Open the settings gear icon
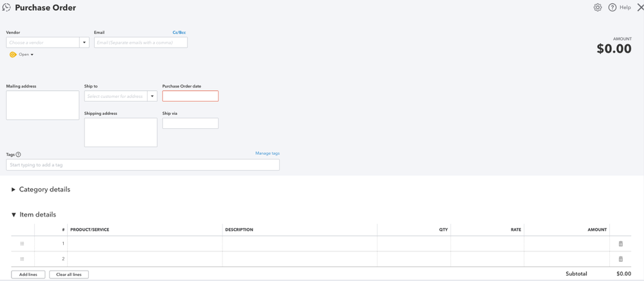The image size is (644, 281). (x=598, y=7)
